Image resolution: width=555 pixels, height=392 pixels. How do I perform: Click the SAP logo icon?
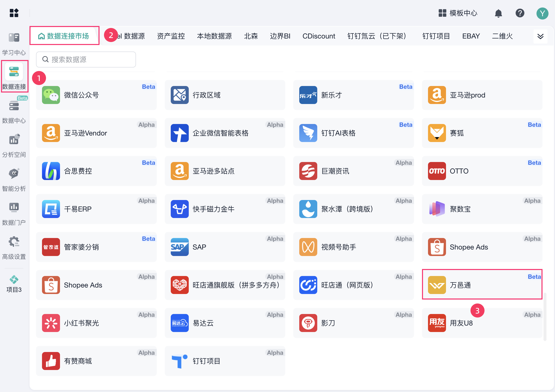point(179,247)
